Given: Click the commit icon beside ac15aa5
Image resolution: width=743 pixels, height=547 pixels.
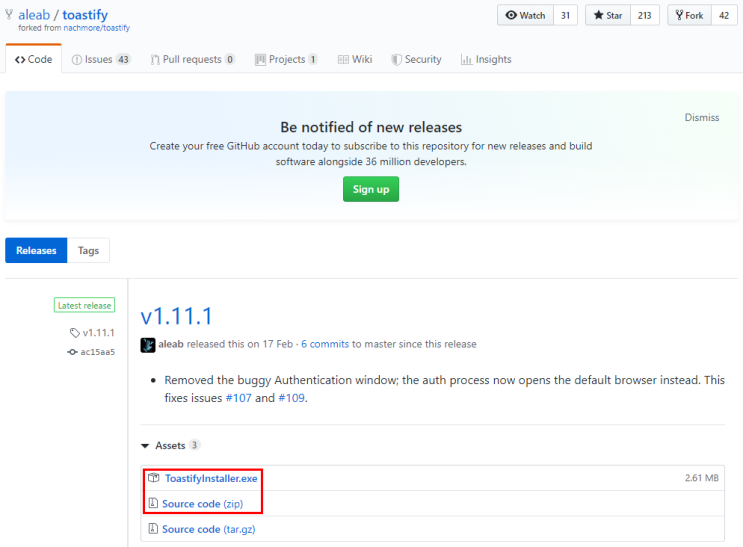Looking at the screenshot, I should (72, 352).
